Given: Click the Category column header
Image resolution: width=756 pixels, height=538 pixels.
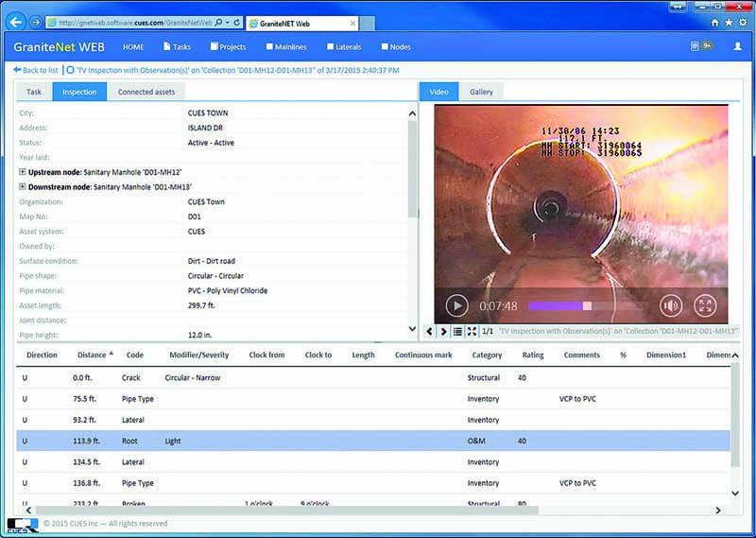Looking at the screenshot, I should 487,356.
